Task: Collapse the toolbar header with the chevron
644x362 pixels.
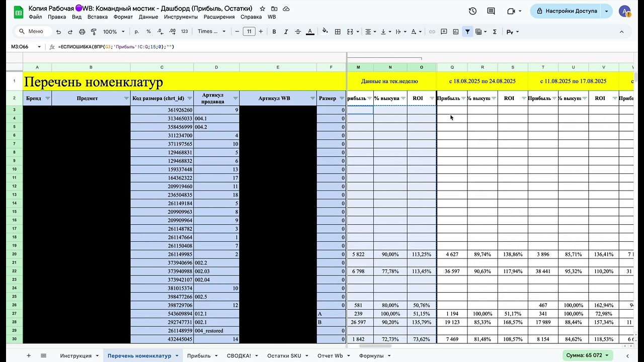Action: (x=621, y=32)
